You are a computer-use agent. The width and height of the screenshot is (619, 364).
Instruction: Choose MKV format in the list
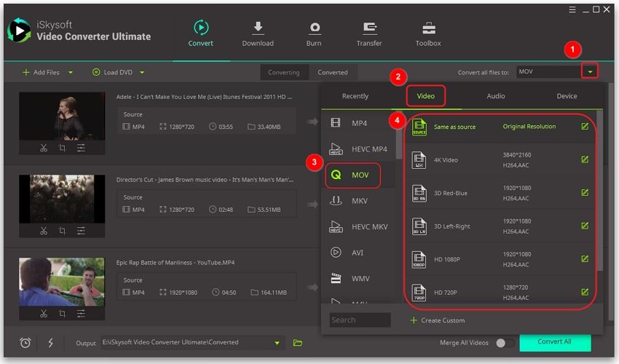(358, 200)
